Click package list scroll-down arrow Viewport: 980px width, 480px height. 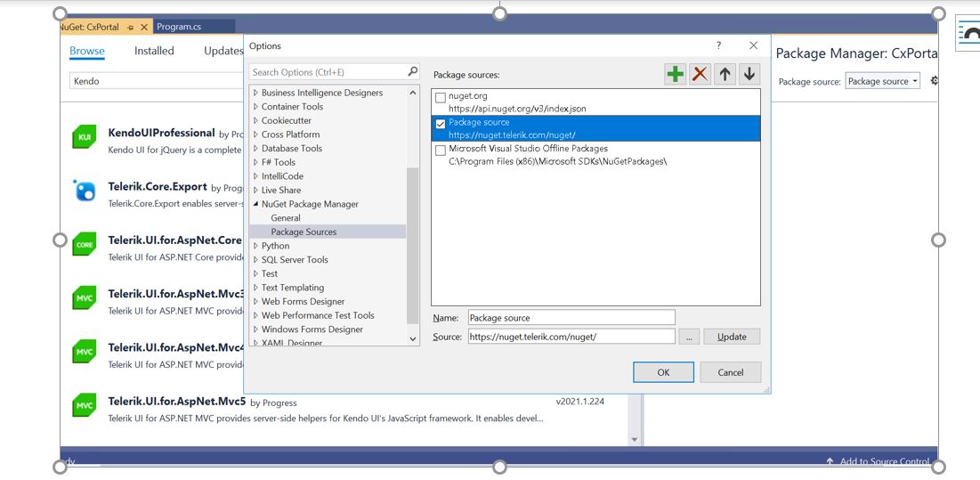[635, 440]
